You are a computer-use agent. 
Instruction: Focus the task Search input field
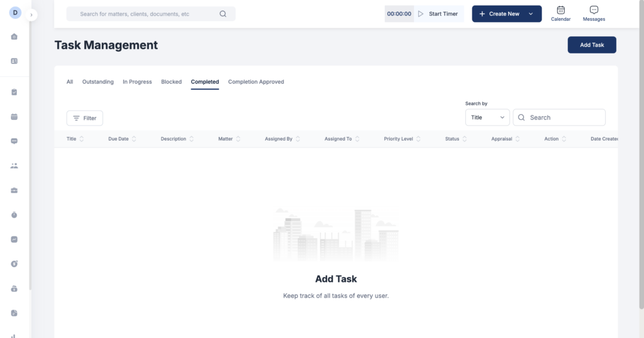[x=559, y=117]
